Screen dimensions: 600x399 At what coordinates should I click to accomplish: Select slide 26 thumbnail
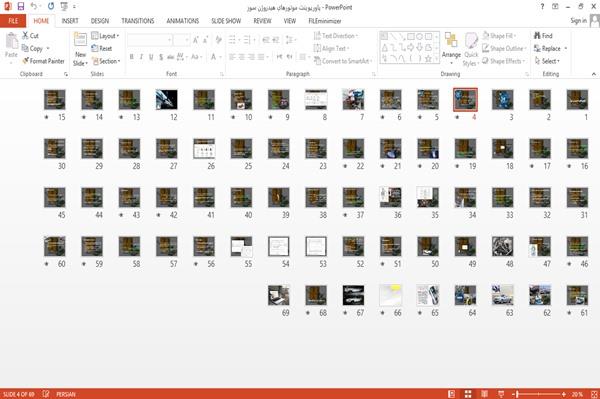[204, 148]
